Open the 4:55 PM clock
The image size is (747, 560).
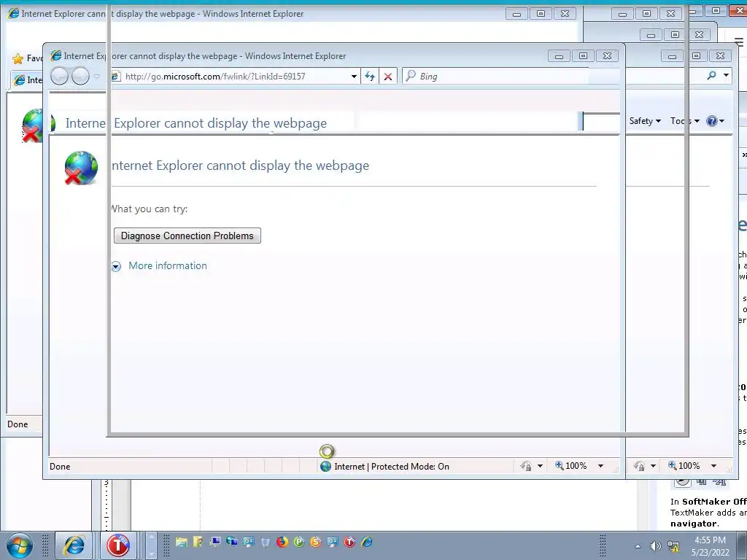point(711,545)
